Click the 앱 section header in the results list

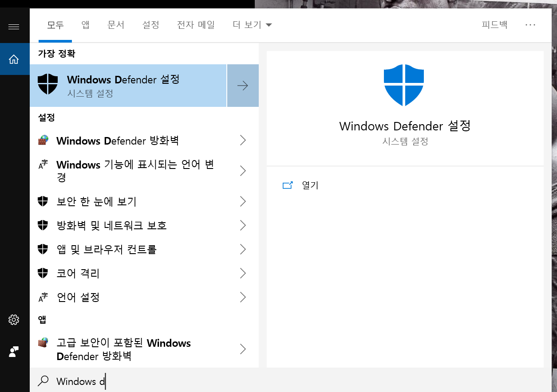click(x=43, y=320)
